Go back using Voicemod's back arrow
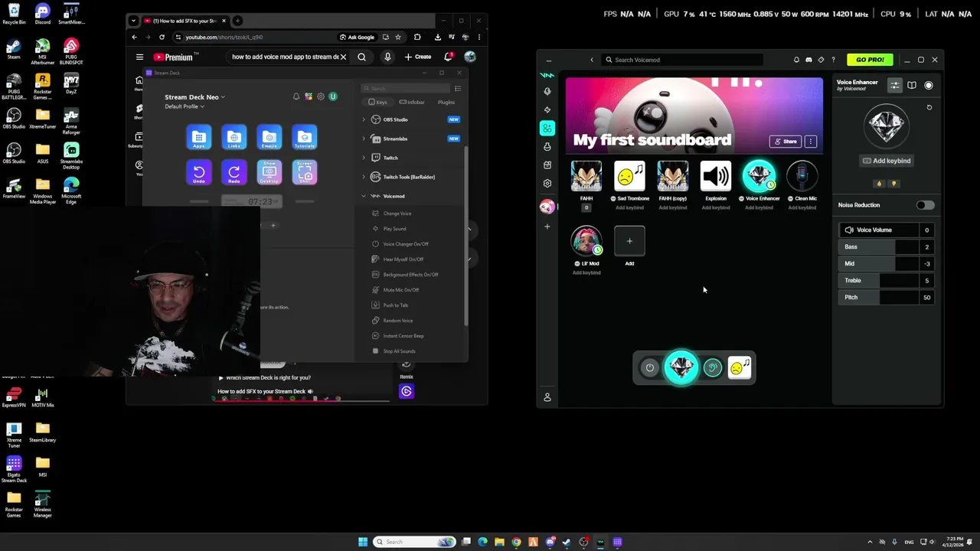Viewport: 980px width, 551px height. (x=591, y=60)
